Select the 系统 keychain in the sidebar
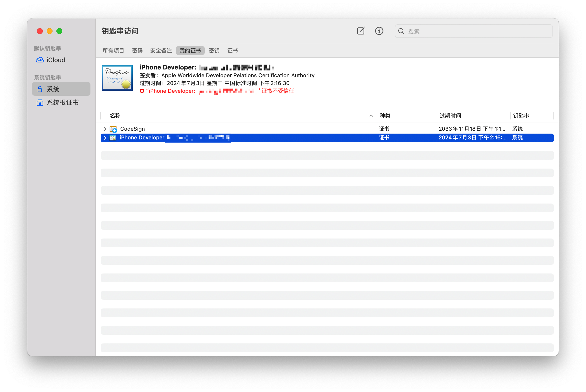586x392 pixels. (53, 89)
